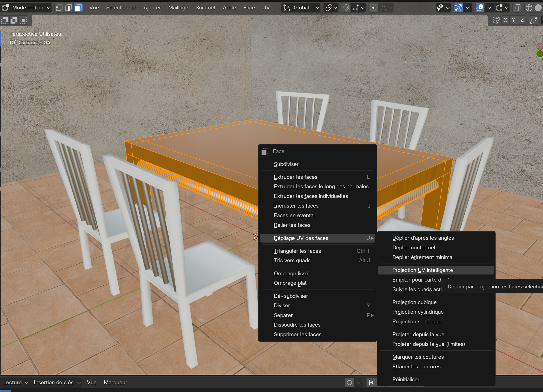Image resolution: width=543 pixels, height=392 pixels.
Task: Click Subdiviser in Face menu
Action: (286, 164)
